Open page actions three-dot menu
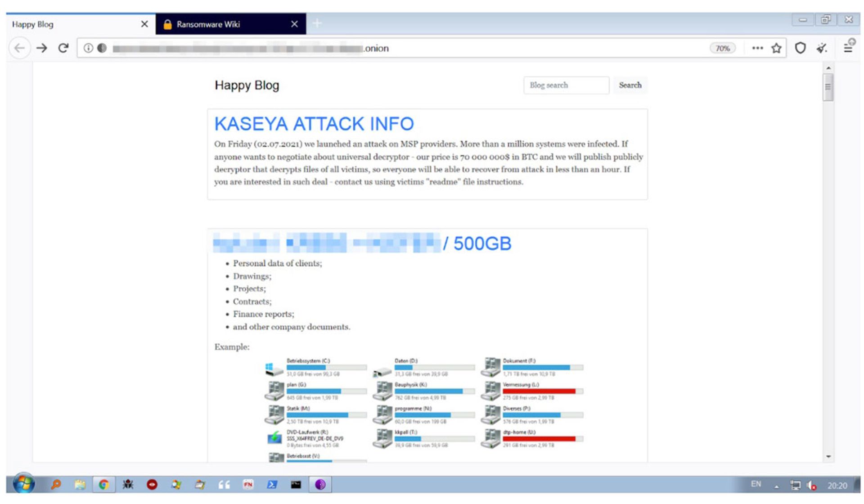The image size is (864, 504). pos(757,48)
